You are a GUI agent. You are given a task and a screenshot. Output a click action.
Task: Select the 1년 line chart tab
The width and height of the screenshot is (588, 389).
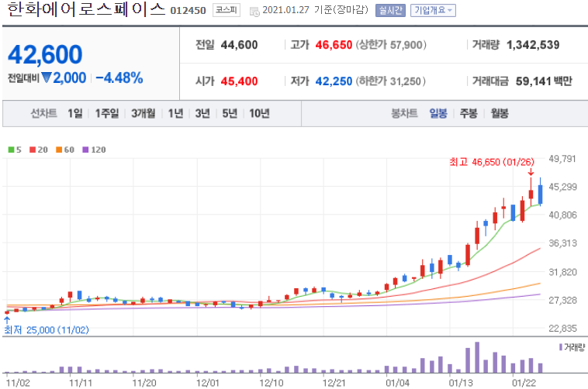[175, 113]
